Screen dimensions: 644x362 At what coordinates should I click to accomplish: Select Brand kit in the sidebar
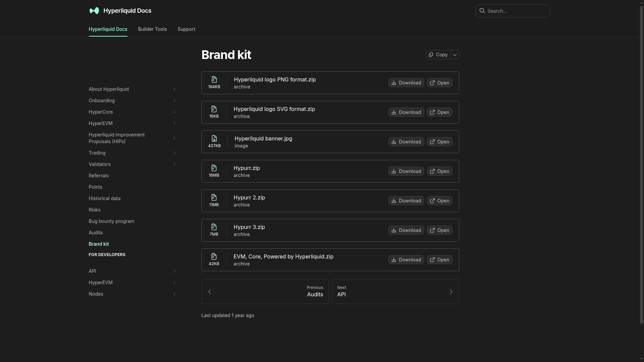[99, 244]
